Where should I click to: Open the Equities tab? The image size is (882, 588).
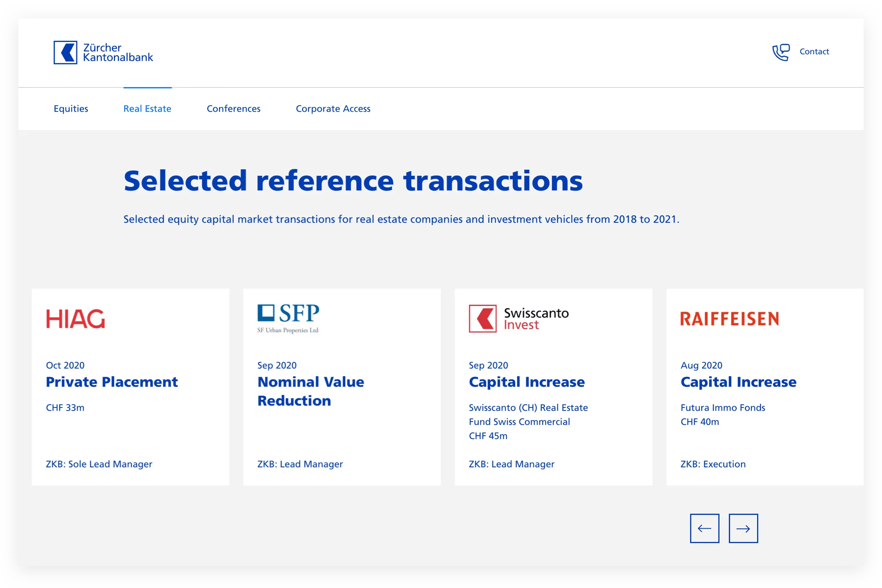(x=71, y=109)
